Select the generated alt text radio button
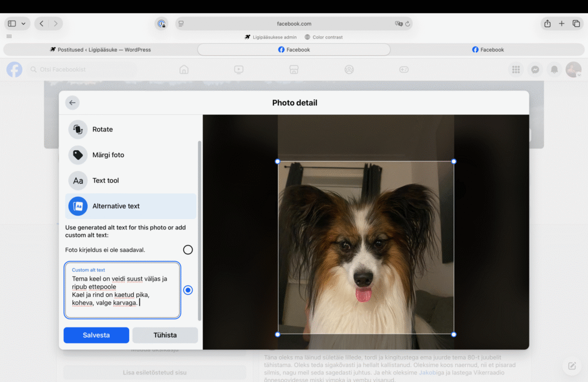Viewport: 588px width, 382px height. click(x=188, y=250)
